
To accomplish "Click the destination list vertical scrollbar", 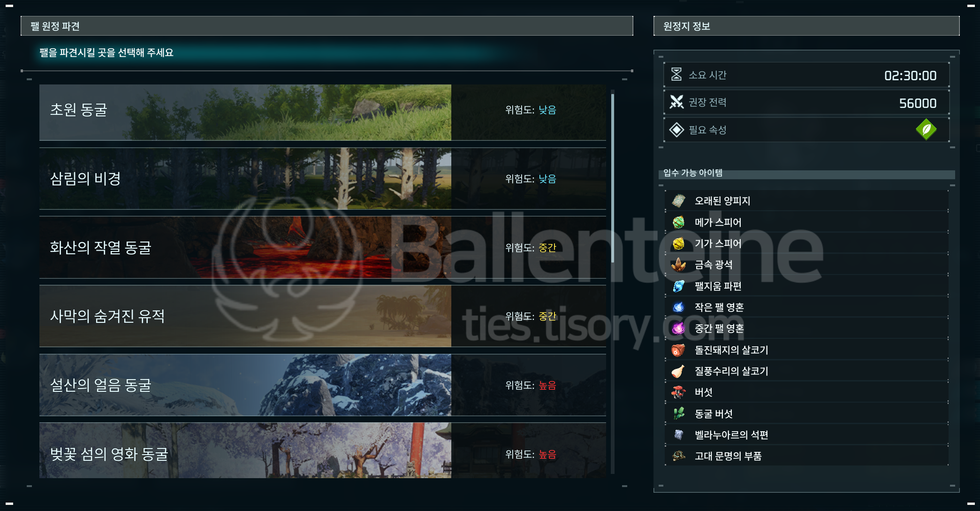I will 613,178.
